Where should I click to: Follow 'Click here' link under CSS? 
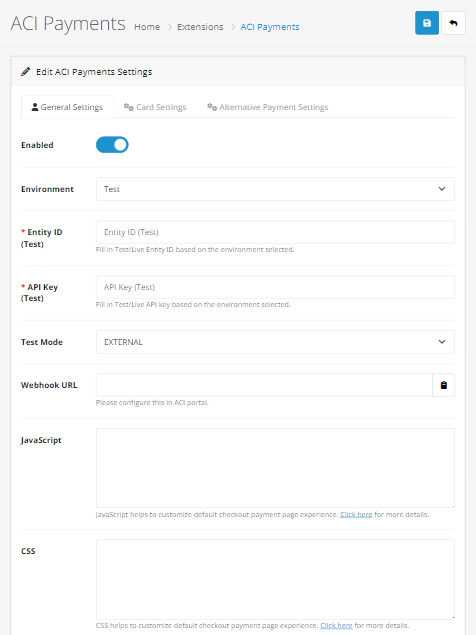[x=336, y=626]
